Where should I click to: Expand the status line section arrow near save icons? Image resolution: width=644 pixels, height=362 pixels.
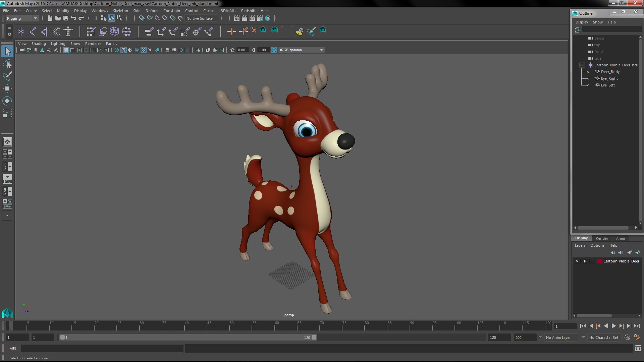pyautogui.click(x=89, y=18)
